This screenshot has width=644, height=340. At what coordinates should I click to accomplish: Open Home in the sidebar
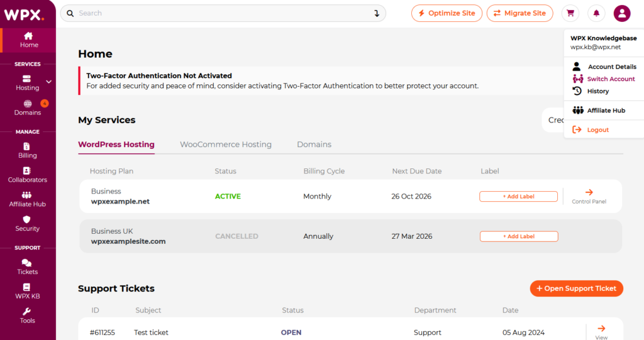[x=28, y=40]
